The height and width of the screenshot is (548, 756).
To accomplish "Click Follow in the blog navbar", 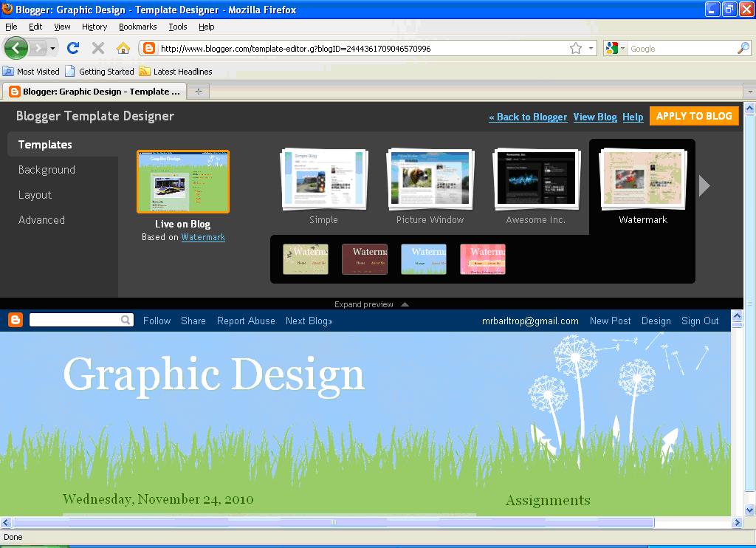I will [x=157, y=321].
